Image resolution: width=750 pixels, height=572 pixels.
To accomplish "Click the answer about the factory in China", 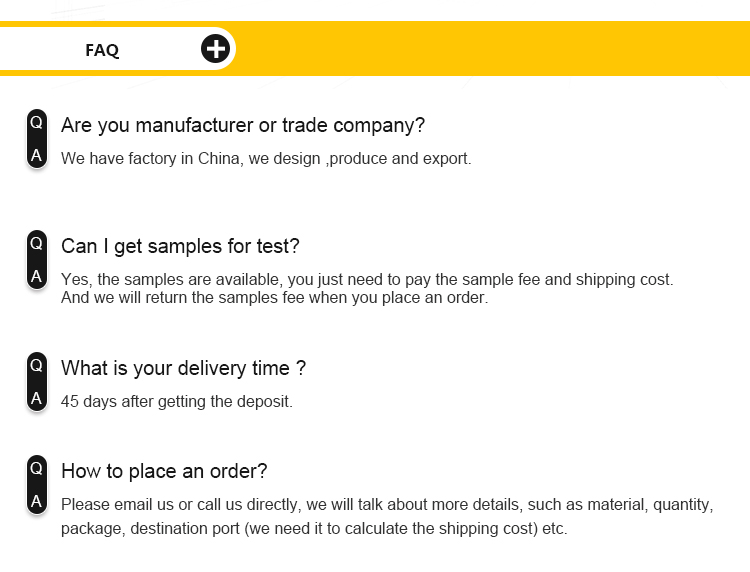I will point(265,158).
